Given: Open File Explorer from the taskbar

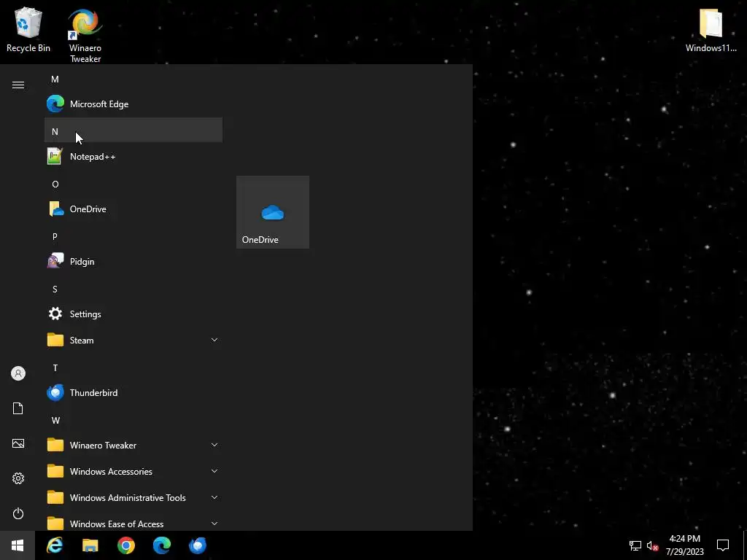Looking at the screenshot, I should (x=90, y=545).
